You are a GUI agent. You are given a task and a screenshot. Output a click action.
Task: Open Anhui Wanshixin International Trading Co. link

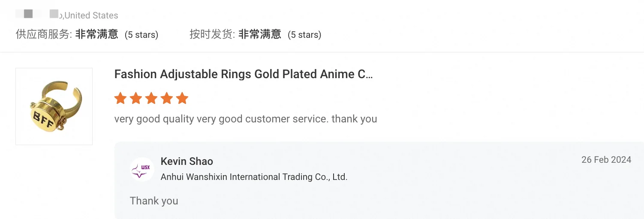[254, 177]
